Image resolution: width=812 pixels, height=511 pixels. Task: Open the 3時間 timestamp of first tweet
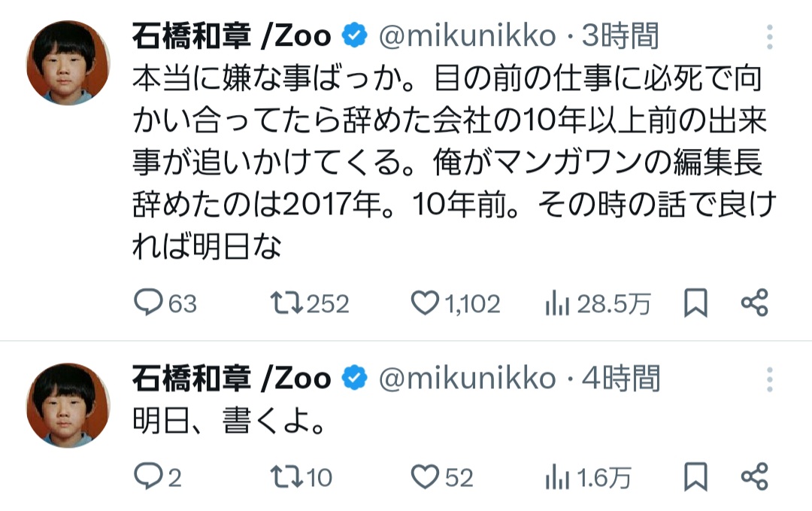point(621,35)
